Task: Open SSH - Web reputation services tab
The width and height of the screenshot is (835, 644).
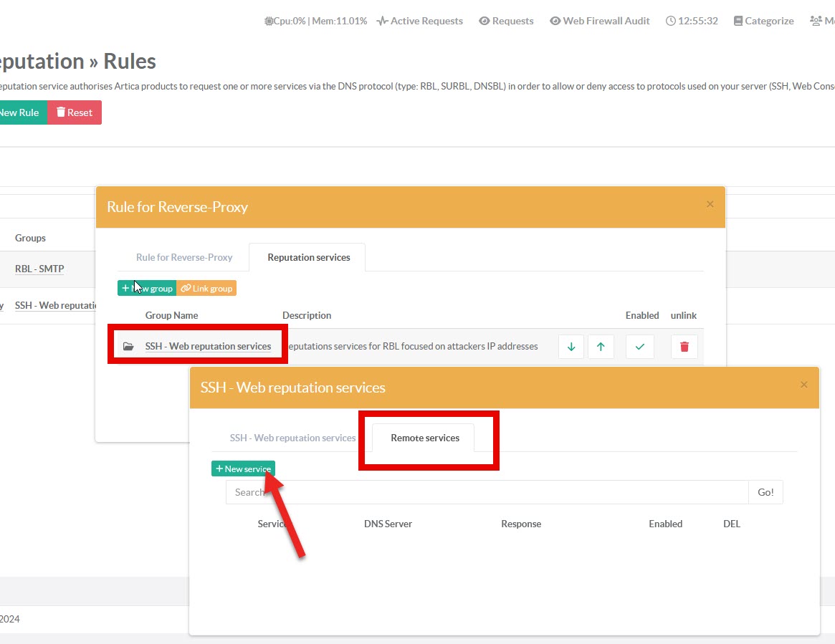Action: click(x=292, y=438)
